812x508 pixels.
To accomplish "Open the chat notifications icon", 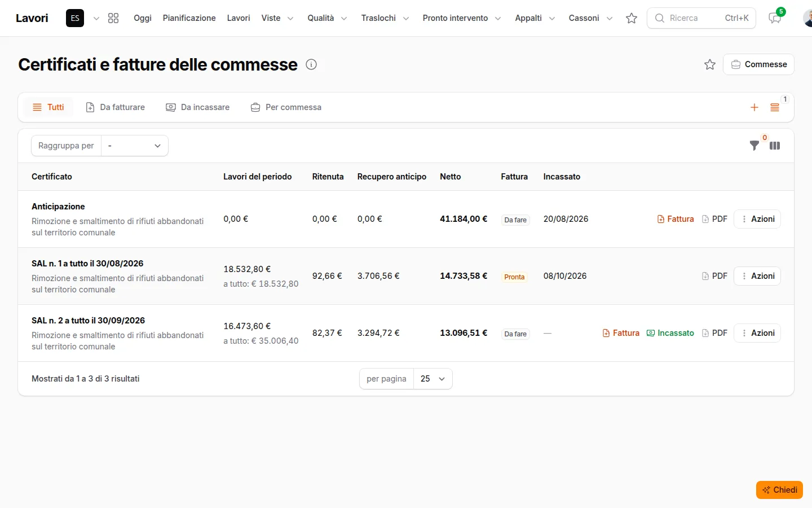I will click(775, 18).
